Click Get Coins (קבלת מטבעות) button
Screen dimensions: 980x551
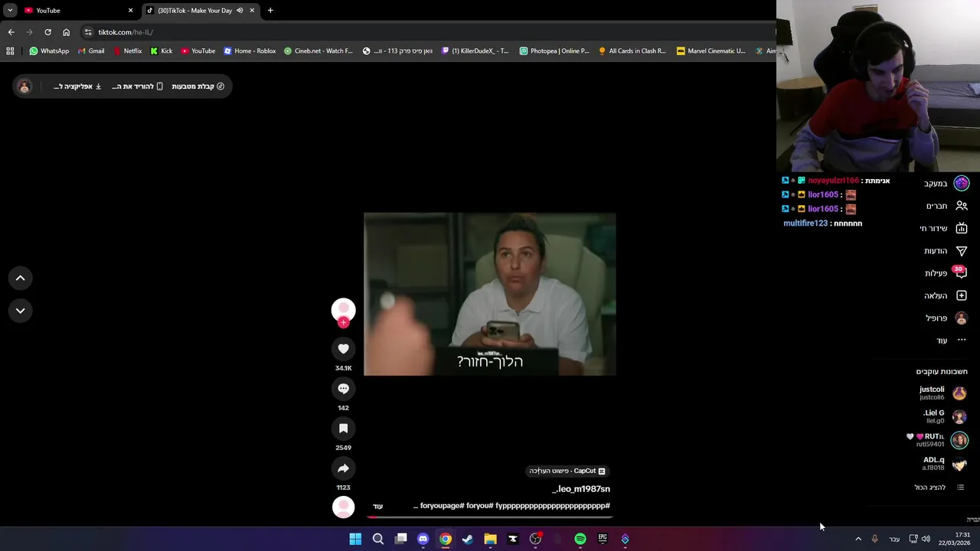pos(198,86)
